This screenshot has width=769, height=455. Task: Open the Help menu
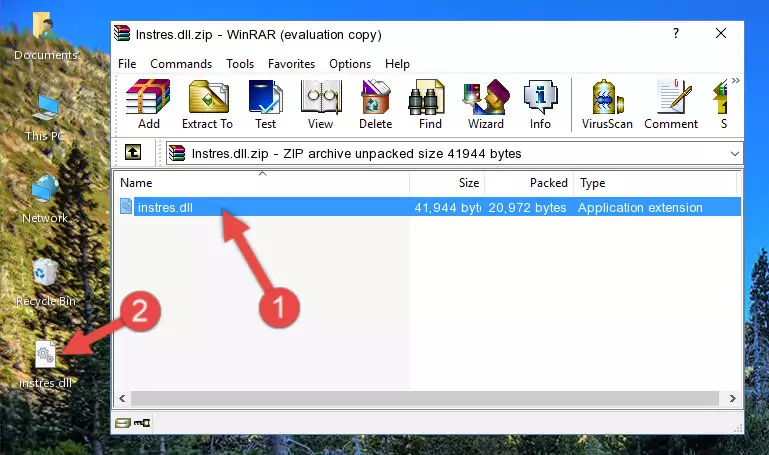[397, 64]
